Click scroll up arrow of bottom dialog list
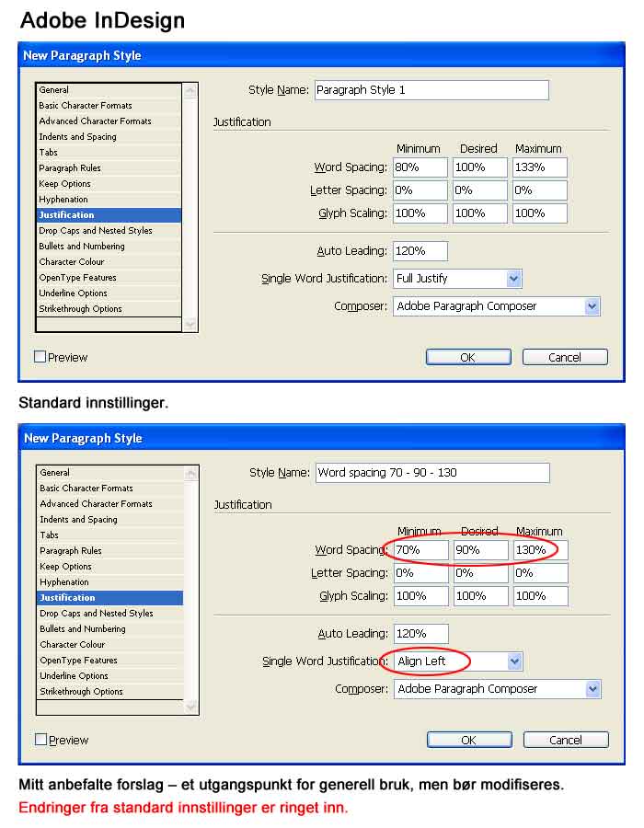 click(x=190, y=474)
